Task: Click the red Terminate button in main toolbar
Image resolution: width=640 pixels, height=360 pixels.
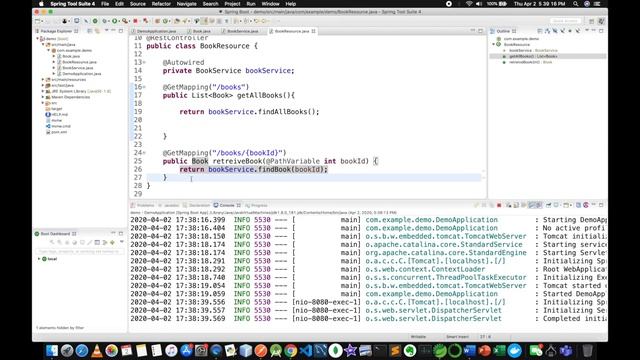Action: tap(136, 21)
